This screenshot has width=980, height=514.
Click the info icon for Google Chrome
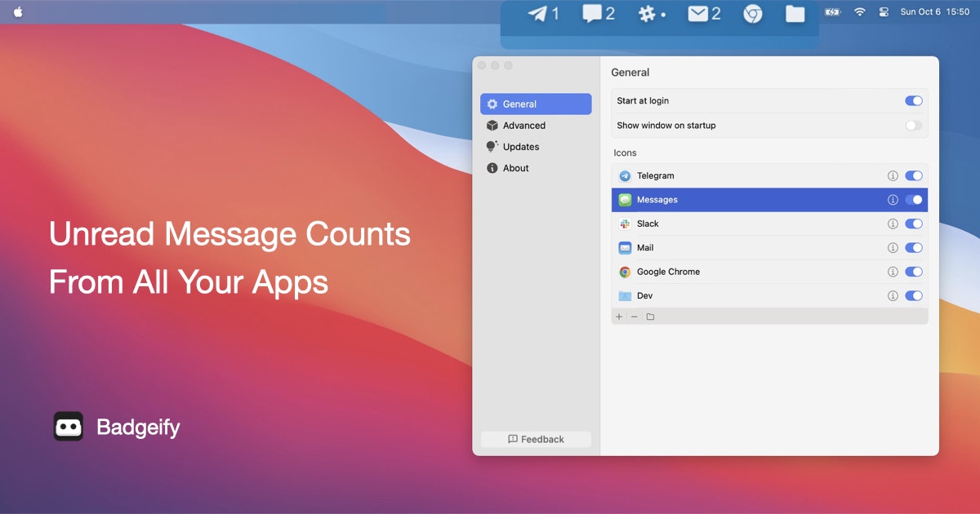(893, 272)
